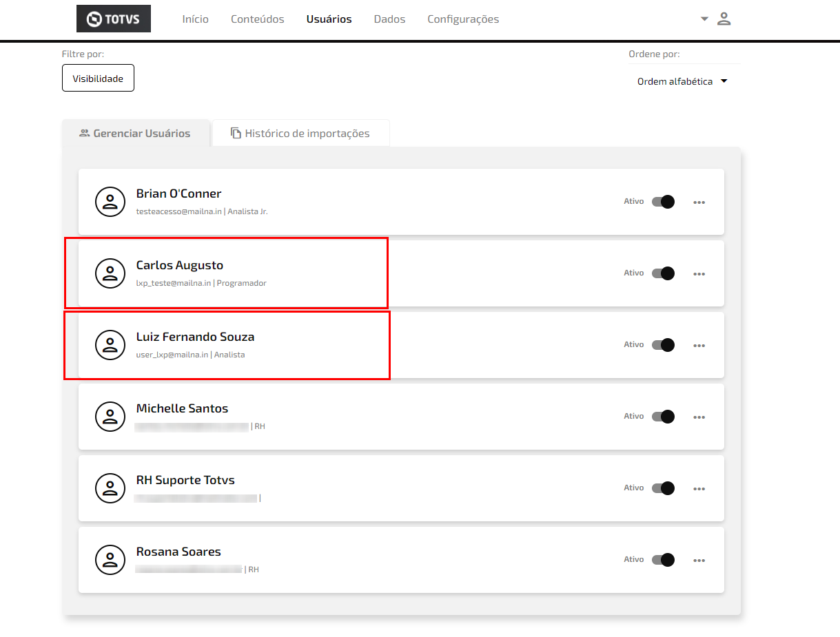Click the name RH Suporte Totvs
Image resolution: width=840 pixels, height=637 pixels.
[x=185, y=480]
